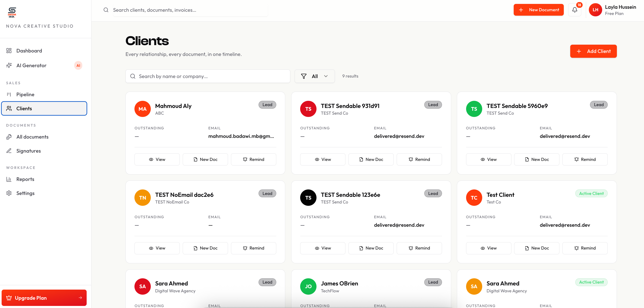Viewport: 644px width, 308px height.
Task: Create New Doc for TEST Sendable 123e6e
Action: click(371, 248)
